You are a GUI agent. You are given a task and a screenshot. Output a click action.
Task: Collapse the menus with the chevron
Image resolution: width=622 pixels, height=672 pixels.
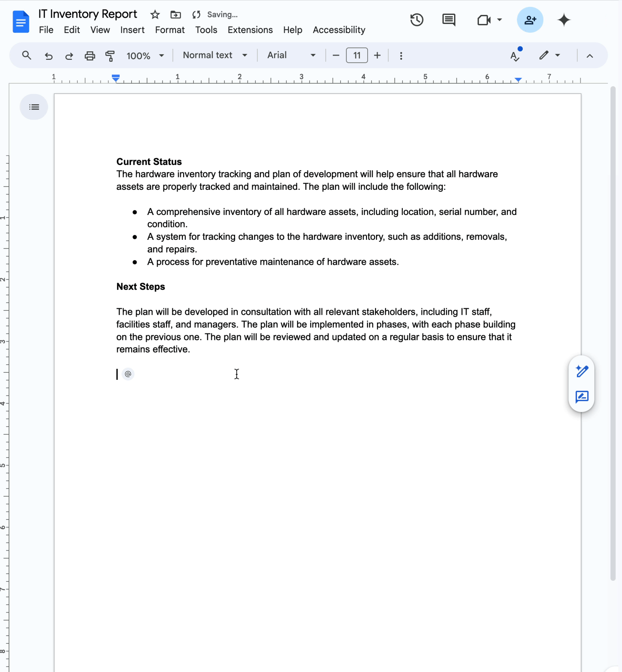coord(590,56)
